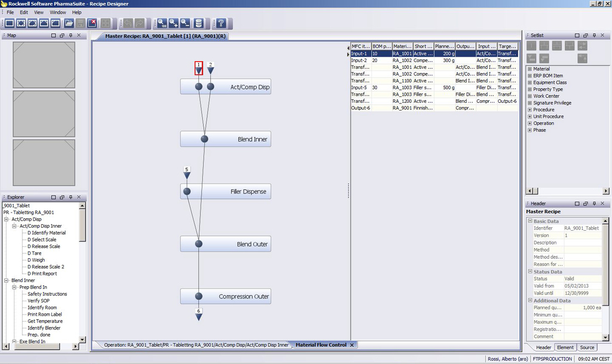Select the Blend Outer flow block
Image resolution: width=612 pixels, height=364 pixels.
(225, 244)
